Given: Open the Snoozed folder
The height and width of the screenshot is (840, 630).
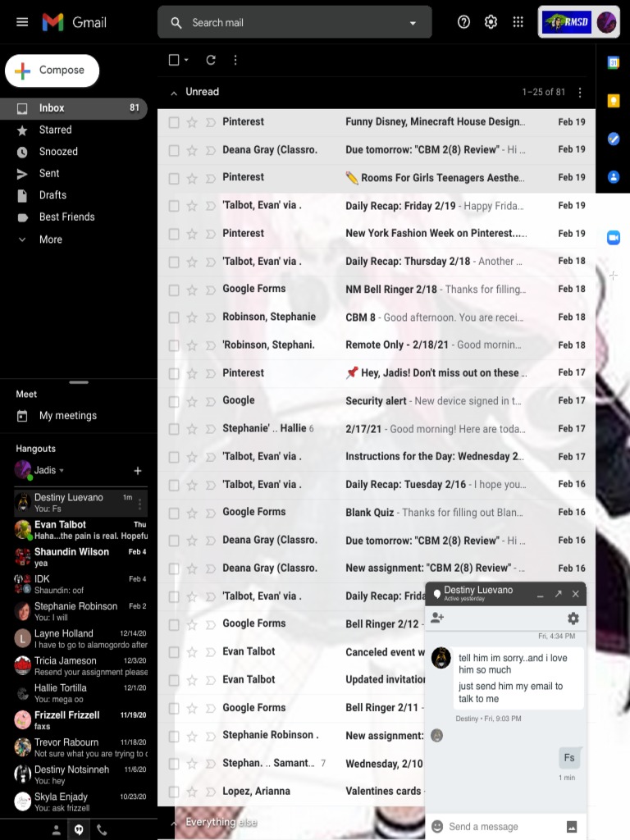Looking at the screenshot, I should [x=73, y=152].
